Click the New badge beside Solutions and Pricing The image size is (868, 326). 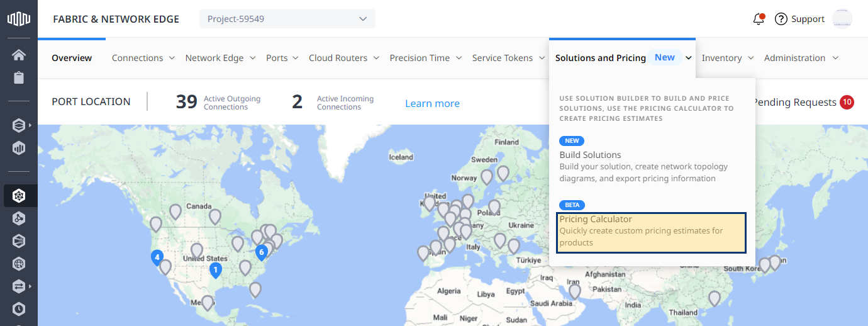665,57
